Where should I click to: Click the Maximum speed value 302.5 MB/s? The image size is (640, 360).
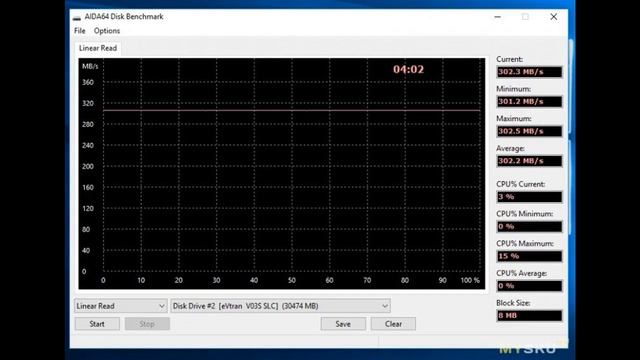tap(529, 131)
